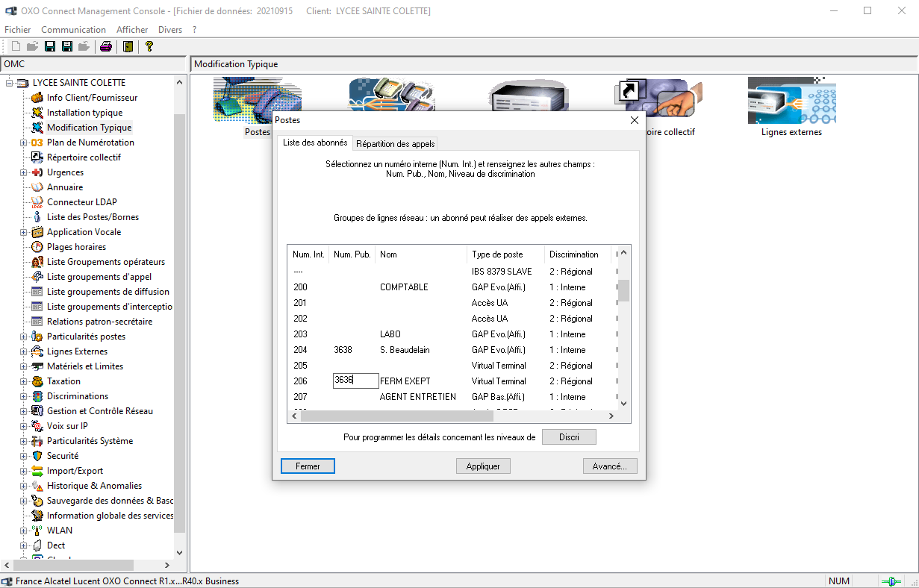Screen dimensions: 919x588
Task: Expand the Import/Export tree node
Action: [x=23, y=471]
